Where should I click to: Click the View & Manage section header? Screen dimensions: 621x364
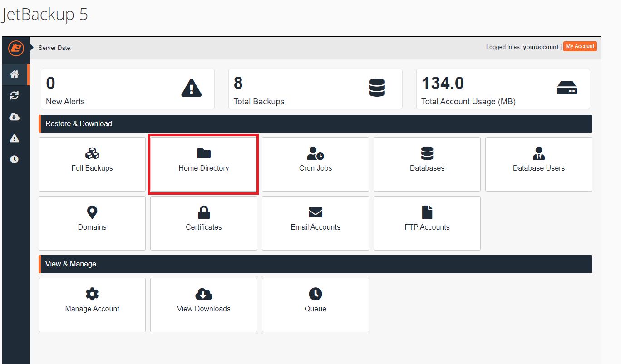[315, 264]
